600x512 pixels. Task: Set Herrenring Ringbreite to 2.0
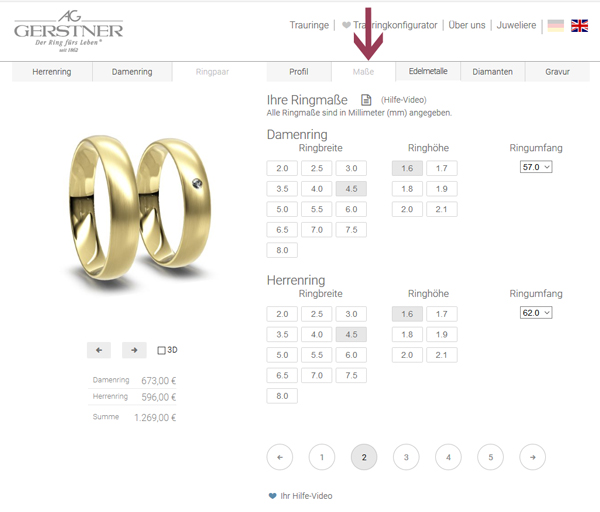(x=282, y=314)
